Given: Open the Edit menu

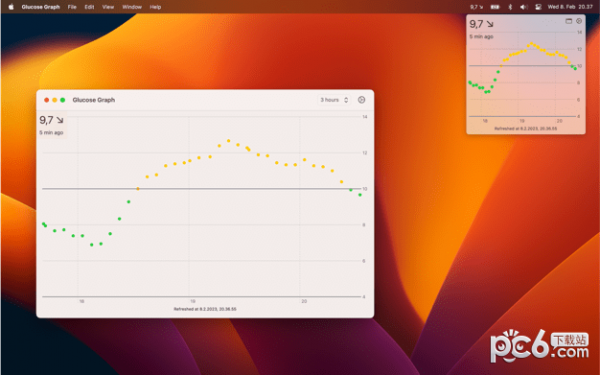Looking at the screenshot, I should pyautogui.click(x=89, y=7).
